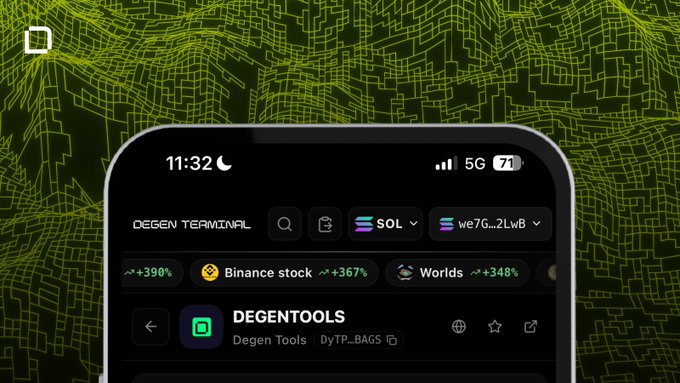Select the Worlds trending chip

pos(457,272)
